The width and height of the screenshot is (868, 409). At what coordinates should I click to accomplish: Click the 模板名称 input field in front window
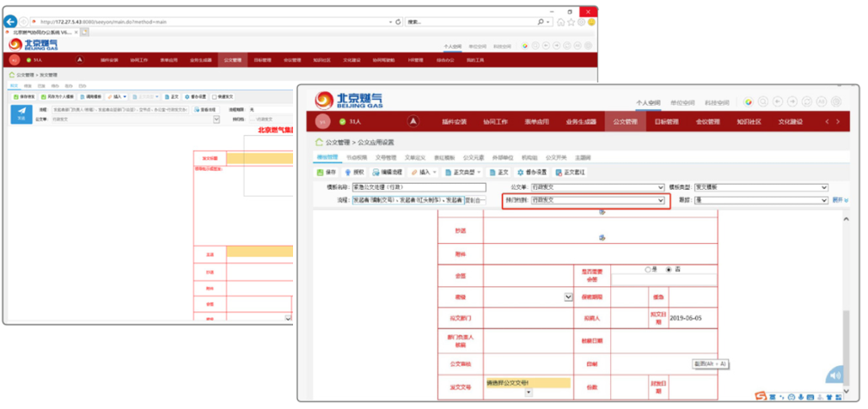tap(419, 187)
